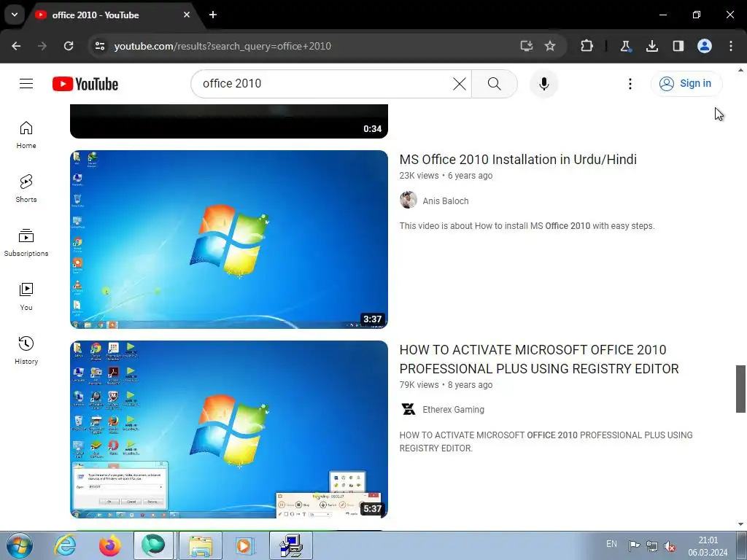Open Shorts from the sidebar

(x=26, y=189)
